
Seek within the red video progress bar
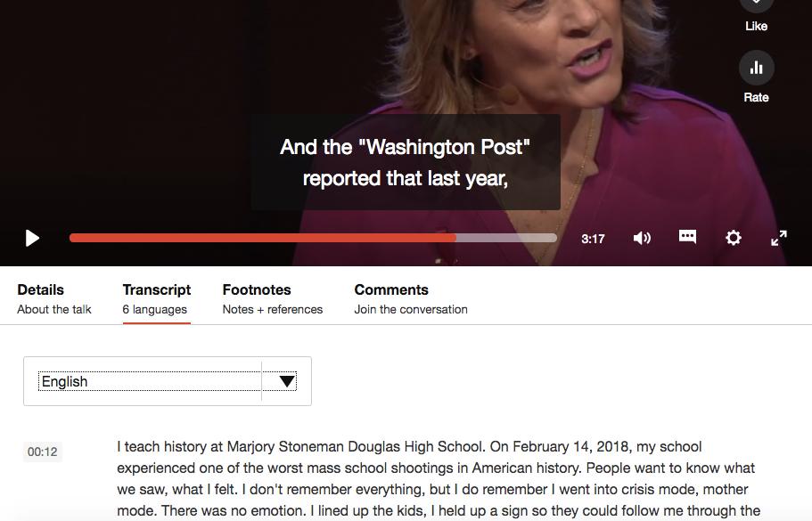[314, 238]
